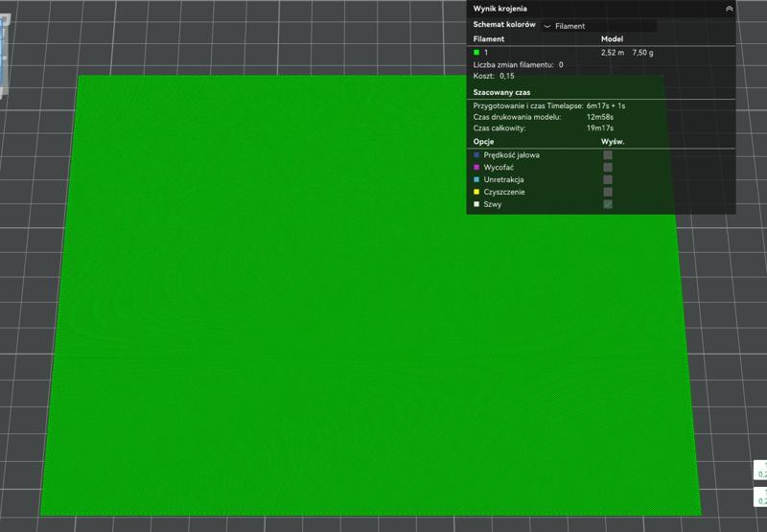Screen dimensions: 767x532
Task: Click the Czas drukowania modelu 12m58s value
Action: click(x=600, y=117)
